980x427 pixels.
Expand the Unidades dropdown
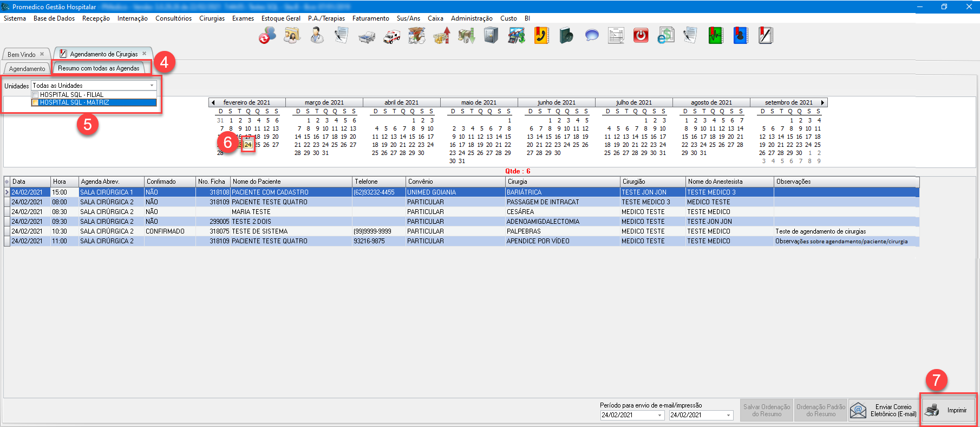152,86
